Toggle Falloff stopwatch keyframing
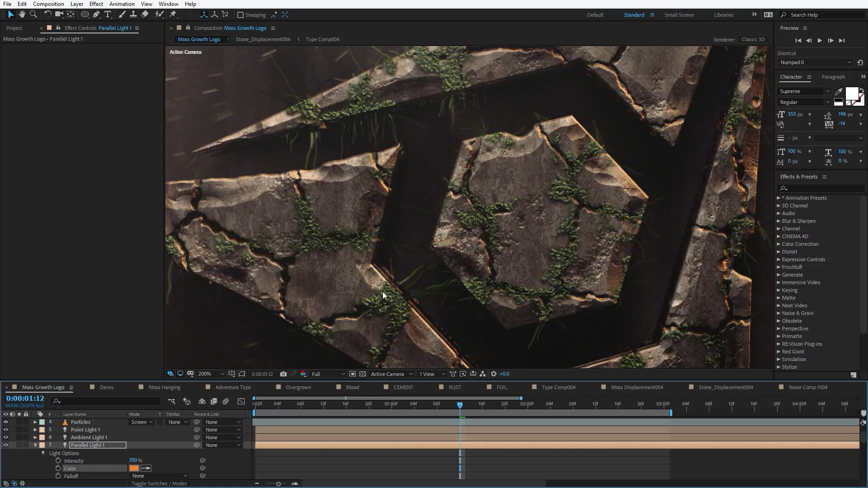Screen dimensions: 868x488 point(58,476)
